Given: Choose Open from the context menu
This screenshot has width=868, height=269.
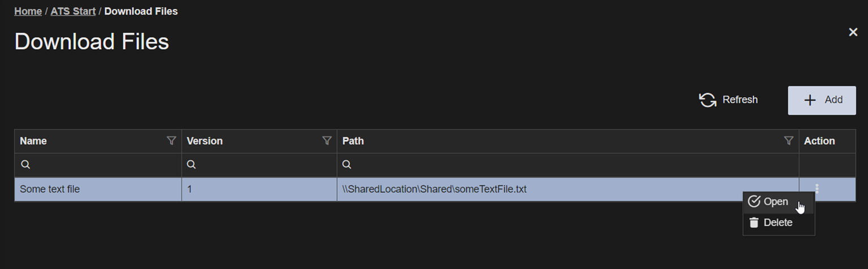Looking at the screenshot, I should 775,202.
